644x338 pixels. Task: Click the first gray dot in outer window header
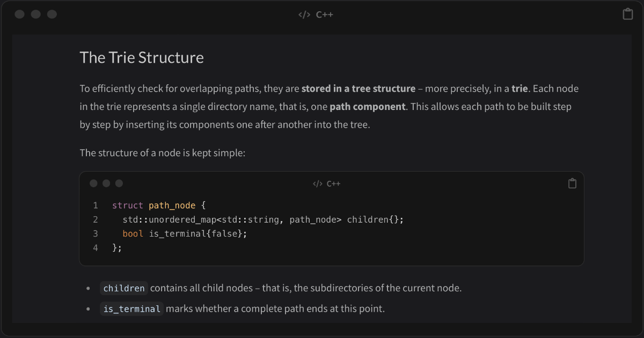coord(20,14)
